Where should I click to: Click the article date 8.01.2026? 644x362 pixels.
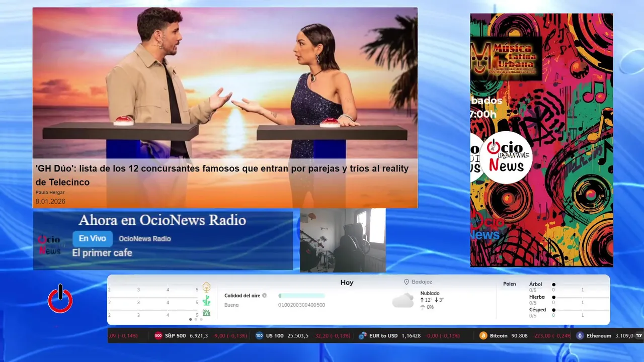(x=50, y=202)
